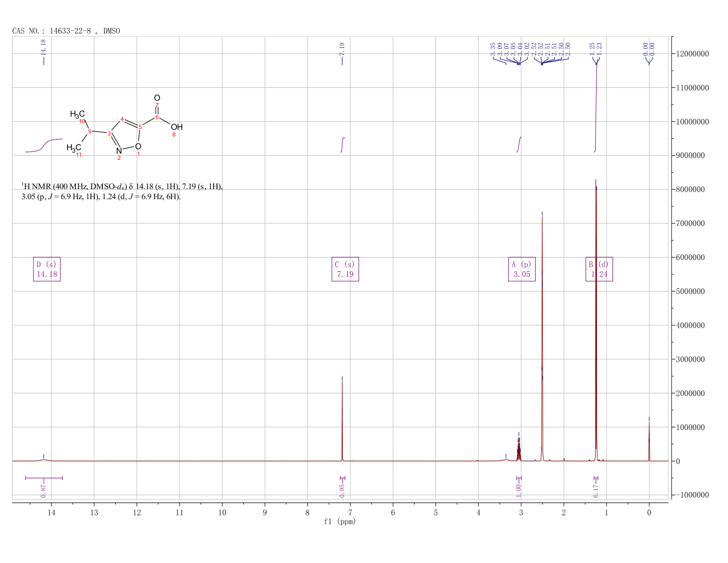Screen dimensions: 728x563
Task: Click the carbonyl O atom of the structure
Action: [x=157, y=98]
